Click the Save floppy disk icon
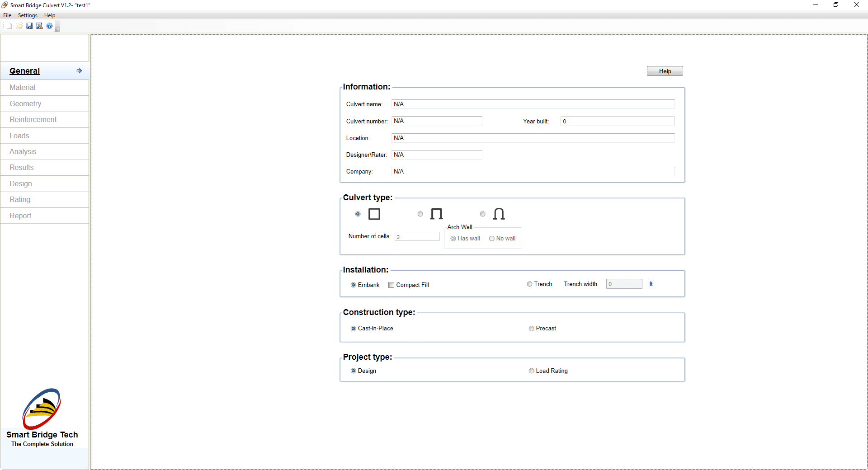The width and height of the screenshot is (868, 470). pyautogui.click(x=29, y=26)
